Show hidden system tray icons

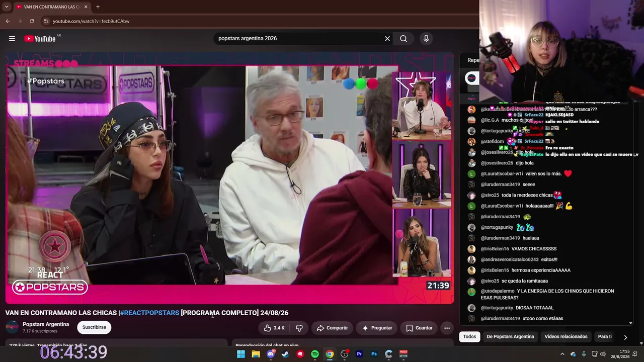pyautogui.click(x=562, y=354)
